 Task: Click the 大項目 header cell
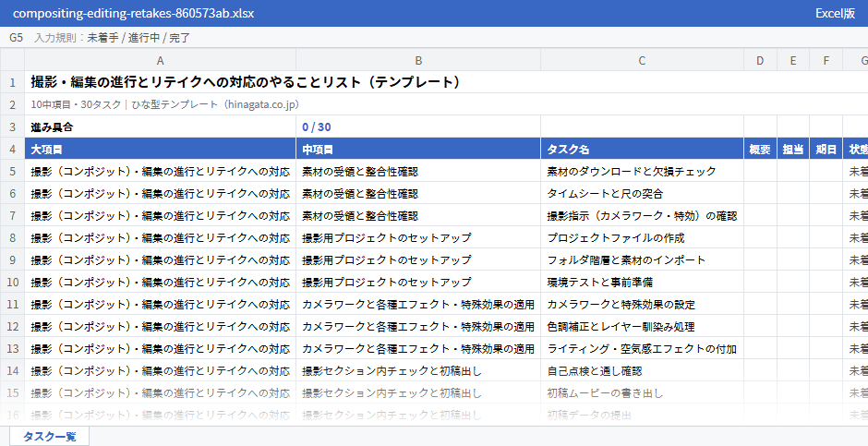pos(161,149)
